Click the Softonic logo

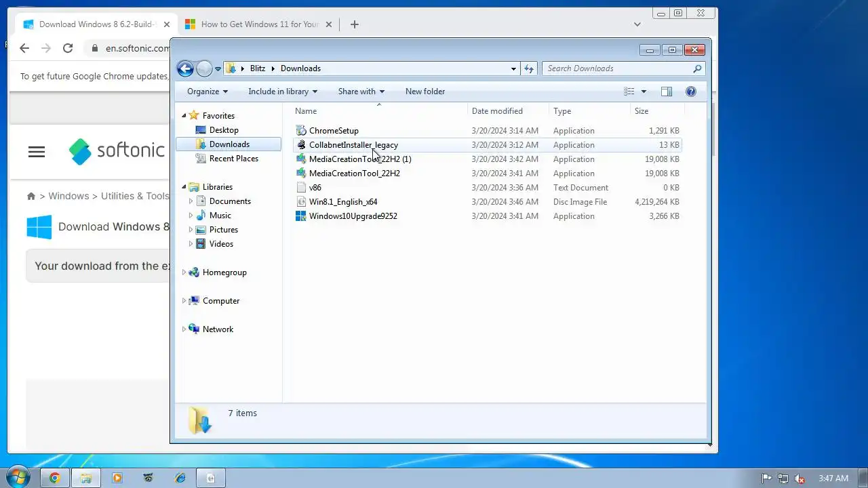(x=117, y=150)
